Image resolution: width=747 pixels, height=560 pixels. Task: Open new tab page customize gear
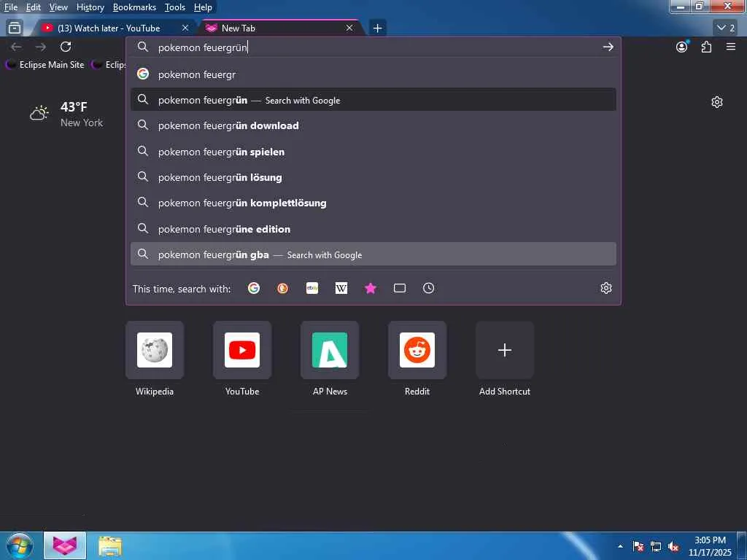pyautogui.click(x=717, y=102)
